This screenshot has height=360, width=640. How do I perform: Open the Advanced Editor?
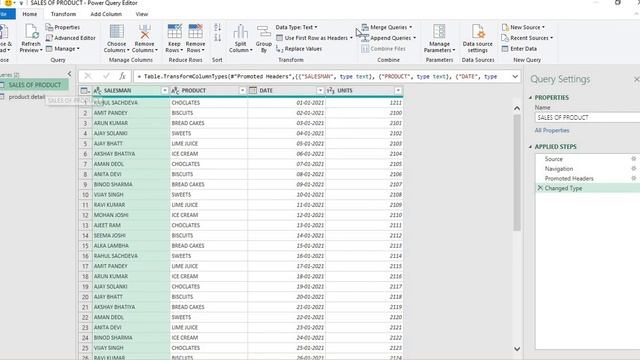(x=70, y=38)
